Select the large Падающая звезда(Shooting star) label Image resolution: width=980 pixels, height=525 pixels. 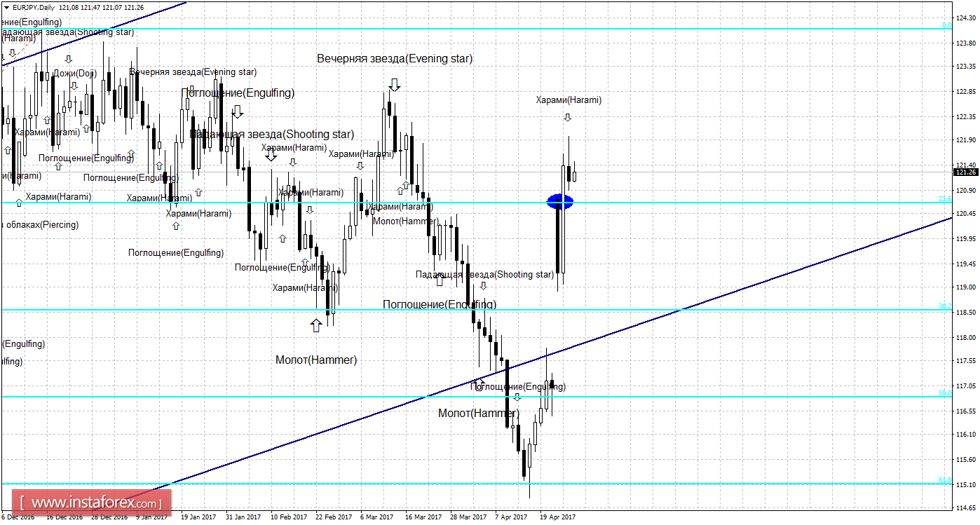(x=272, y=134)
